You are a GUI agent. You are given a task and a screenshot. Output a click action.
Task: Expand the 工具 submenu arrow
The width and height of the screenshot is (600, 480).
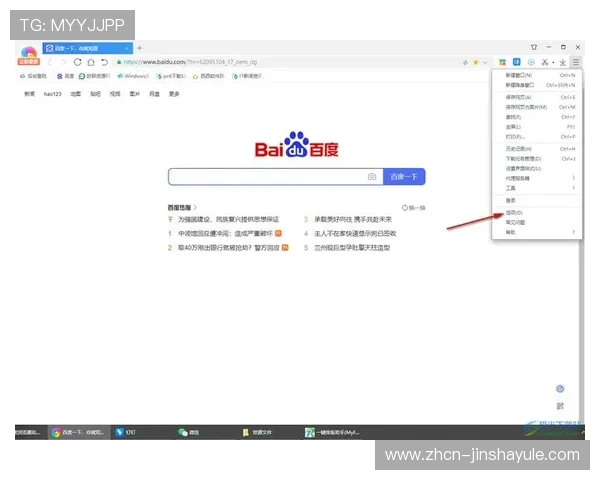pyautogui.click(x=573, y=187)
